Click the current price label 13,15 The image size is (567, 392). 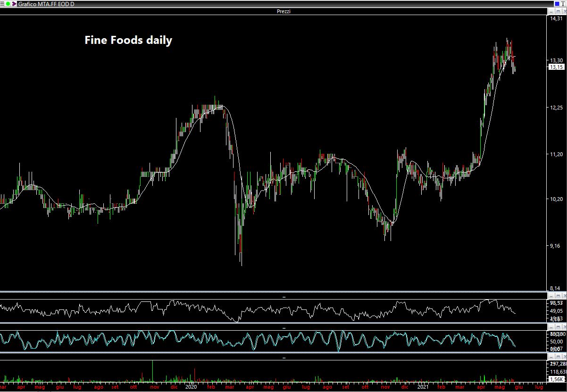tap(557, 67)
